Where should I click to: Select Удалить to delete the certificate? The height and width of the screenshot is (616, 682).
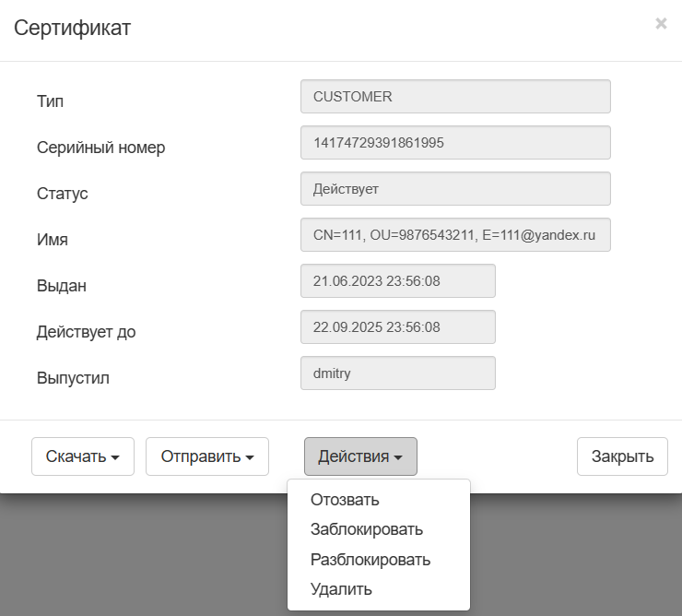tap(341, 588)
